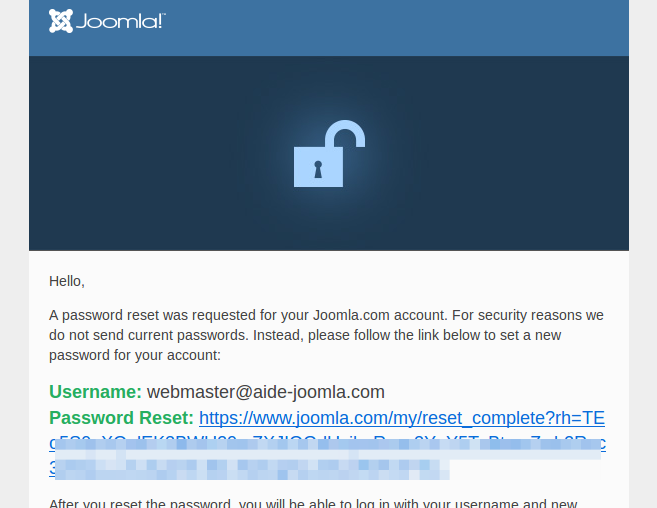Click the green Username: label
This screenshot has height=508, width=657.
(x=95, y=392)
